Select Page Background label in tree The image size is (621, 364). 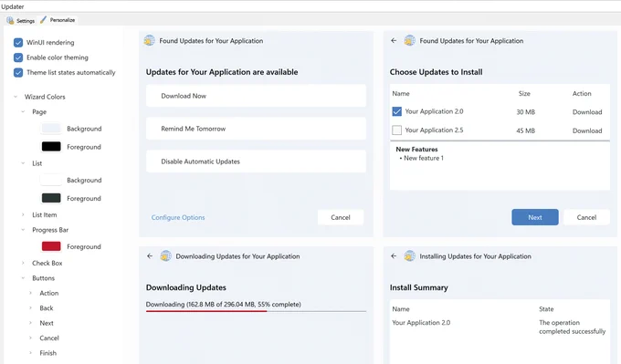(84, 129)
